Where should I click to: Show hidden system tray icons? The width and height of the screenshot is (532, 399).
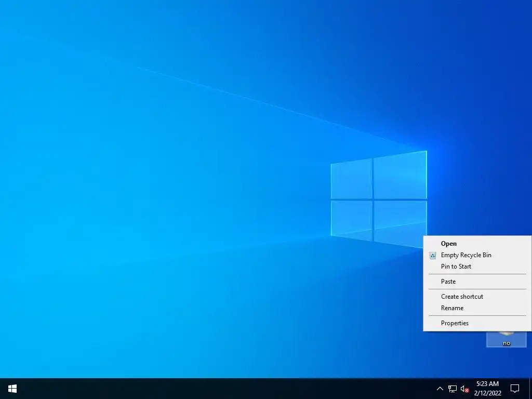tap(440, 389)
